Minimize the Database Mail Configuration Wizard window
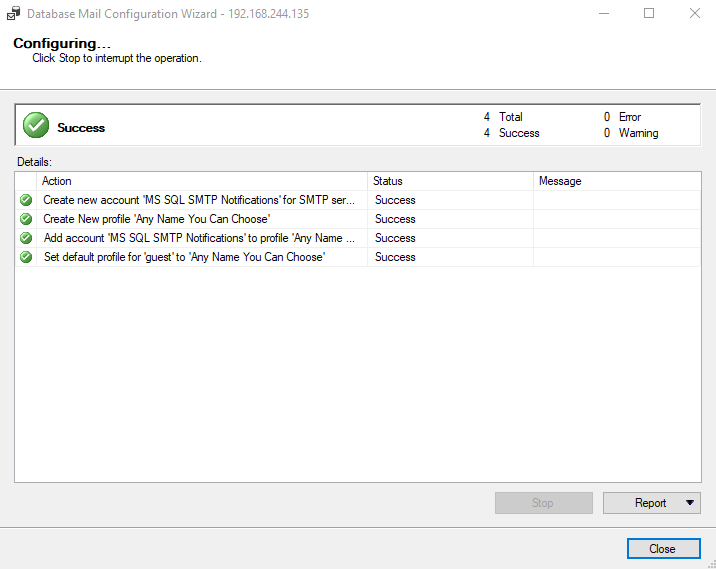This screenshot has height=569, width=716. [604, 14]
